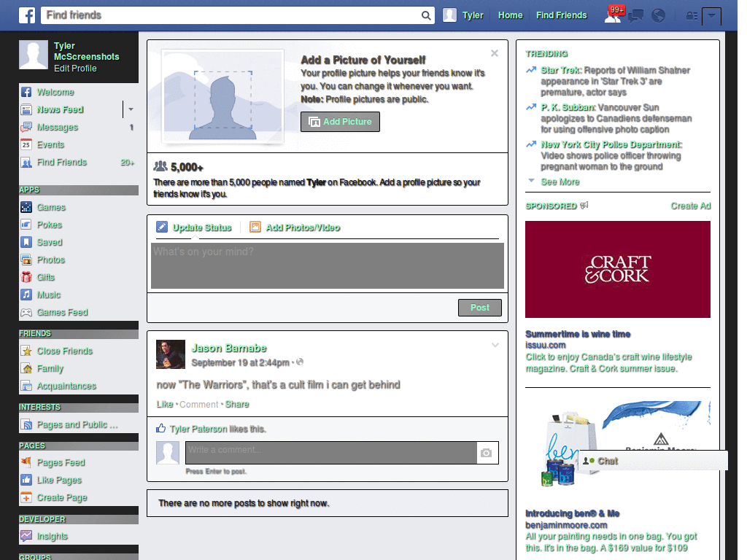Open the account settings dropdown arrow

712,15
